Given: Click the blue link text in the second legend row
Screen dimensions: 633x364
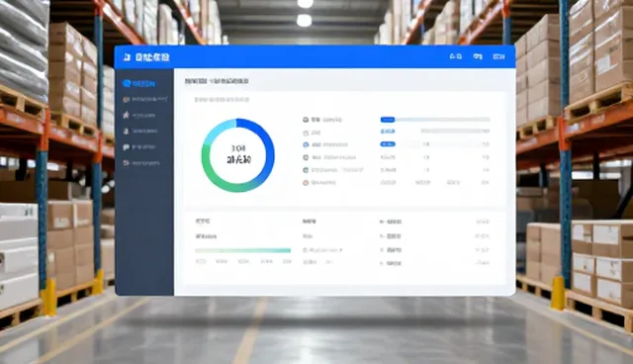Looking at the screenshot, I should tap(388, 132).
